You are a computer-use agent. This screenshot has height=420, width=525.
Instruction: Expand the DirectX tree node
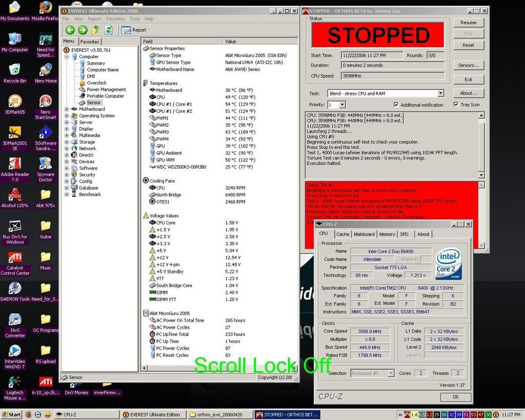tap(67, 155)
